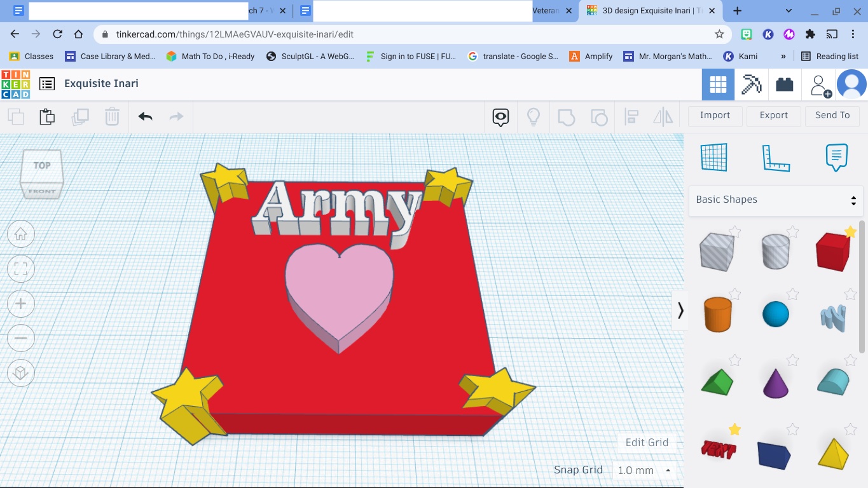The width and height of the screenshot is (868, 488).
Task: Select the red Box shape
Action: [x=833, y=252]
